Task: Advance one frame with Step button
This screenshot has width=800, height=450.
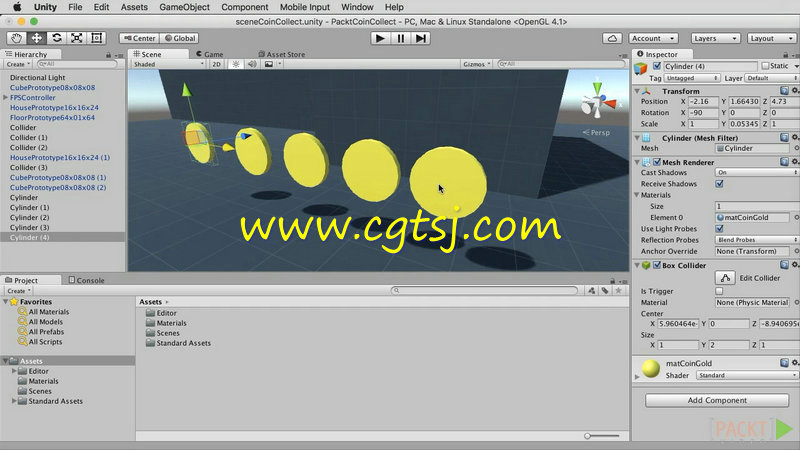Action: pos(420,38)
